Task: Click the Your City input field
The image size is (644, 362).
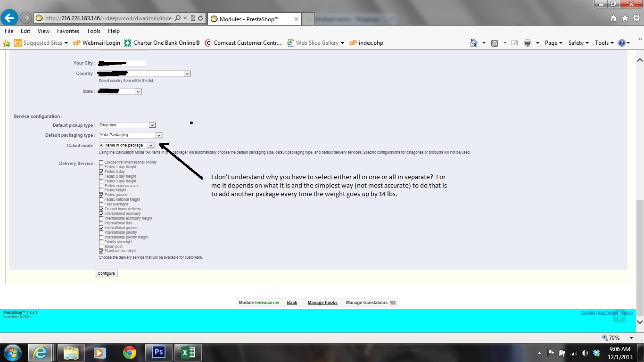Action: 123,63
